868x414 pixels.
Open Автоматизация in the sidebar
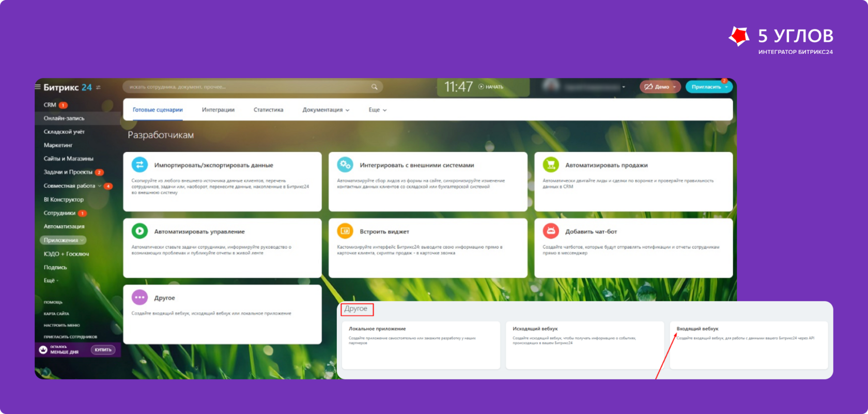pos(64,226)
